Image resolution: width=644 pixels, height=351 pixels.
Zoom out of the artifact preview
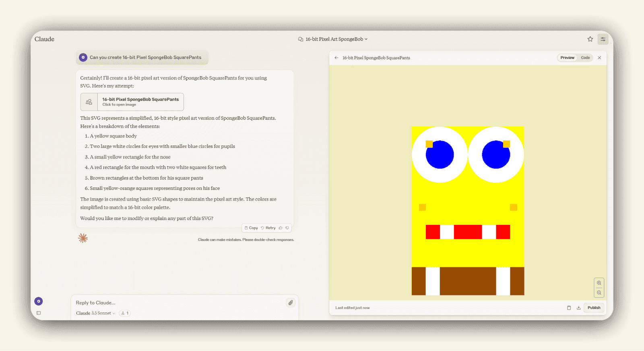(599, 293)
